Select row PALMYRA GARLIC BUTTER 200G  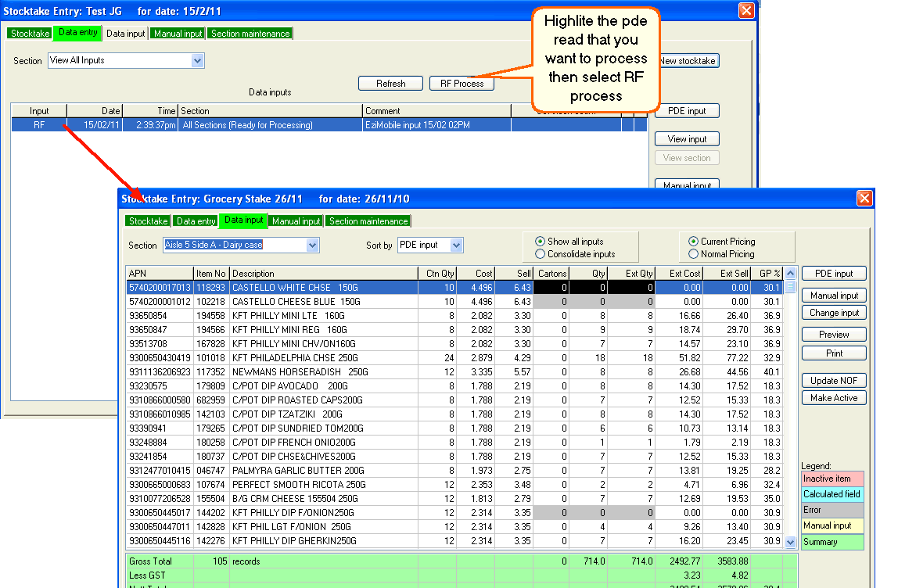[454, 471]
